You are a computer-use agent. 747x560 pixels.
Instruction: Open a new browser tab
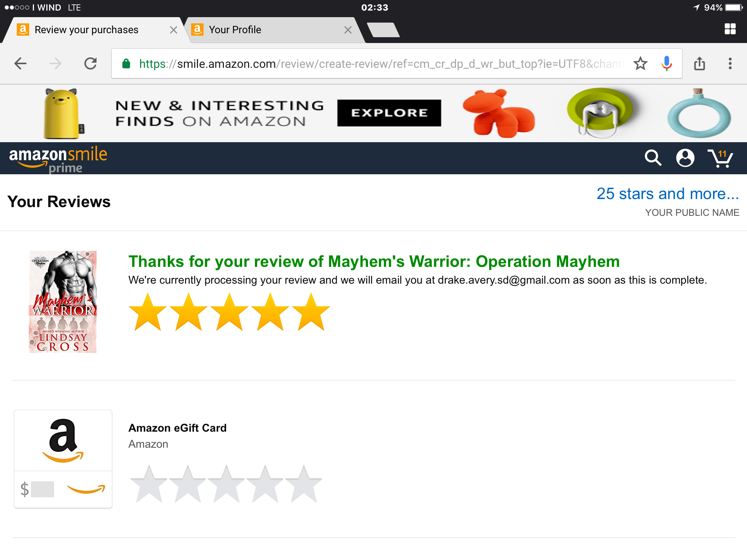point(383,30)
